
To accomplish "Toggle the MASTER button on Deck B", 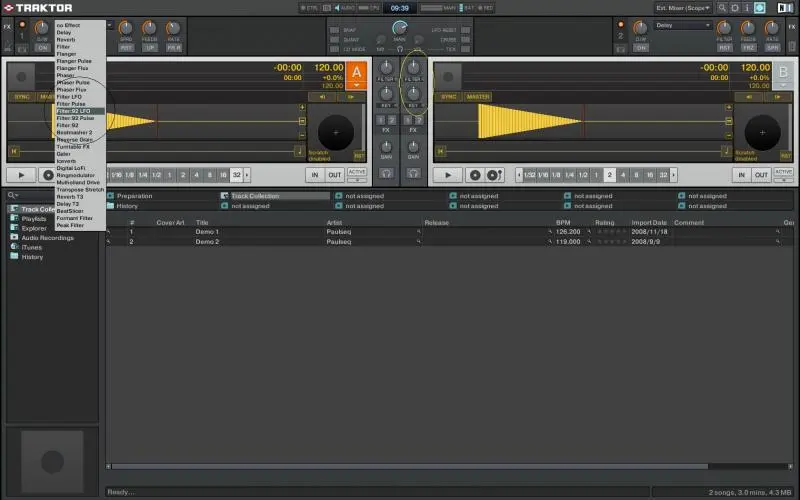I will point(478,97).
